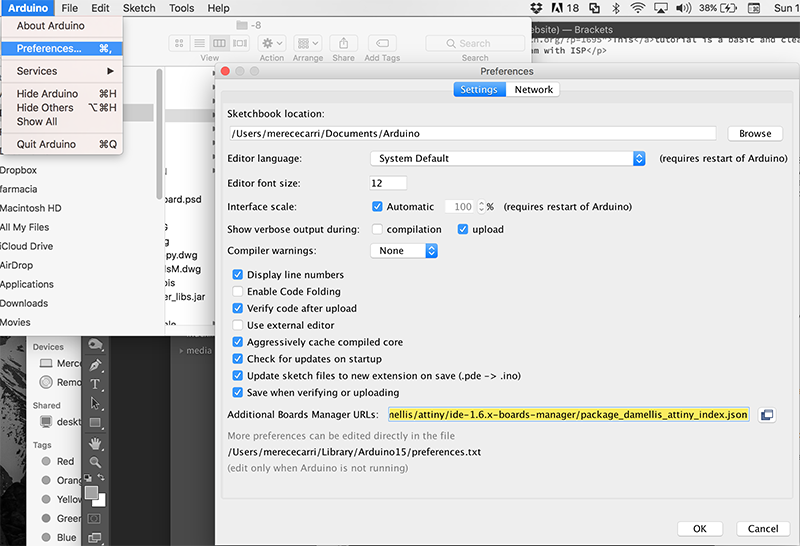Click the Additional Boards Manager URLs field
Viewport: 800px width, 546px height.
(568, 415)
